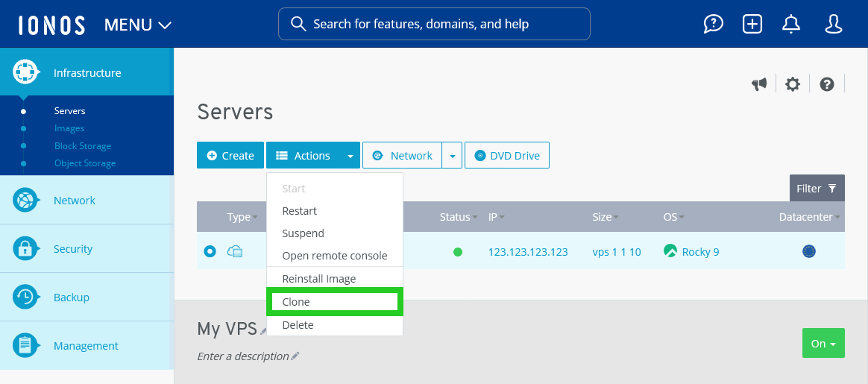Viewport: 868px width, 384px height.
Task: Click the IP address 123.123.123.123
Action: (528, 252)
